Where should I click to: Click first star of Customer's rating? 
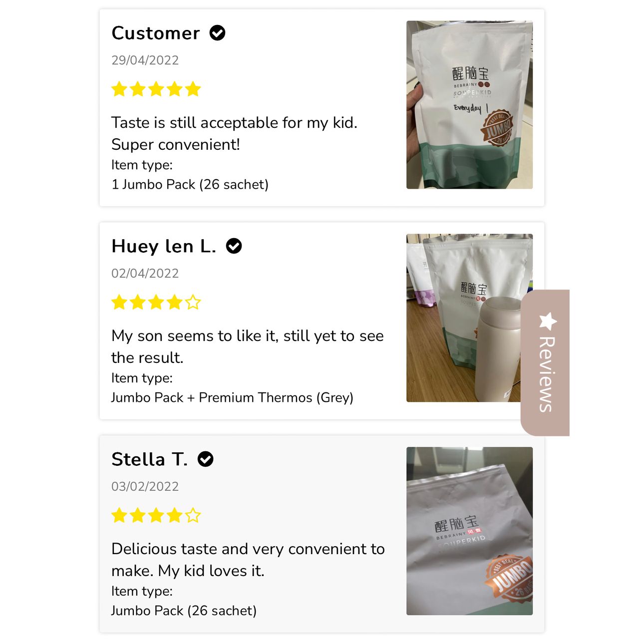(119, 89)
